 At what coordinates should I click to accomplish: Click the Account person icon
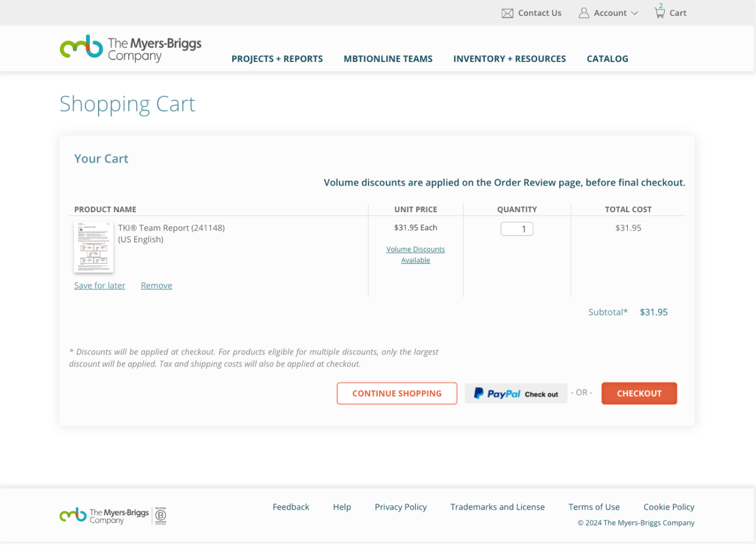click(x=584, y=13)
